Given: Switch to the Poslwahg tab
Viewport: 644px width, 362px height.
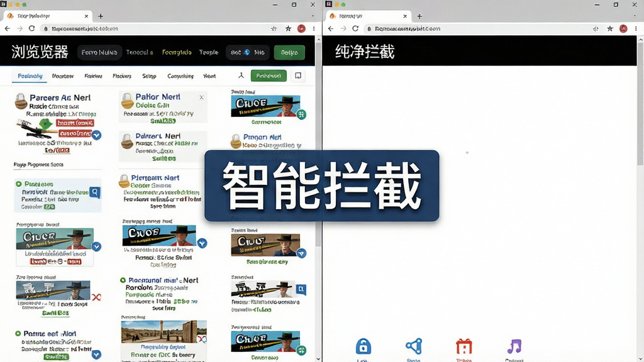Looking at the screenshot, I should click(x=30, y=76).
